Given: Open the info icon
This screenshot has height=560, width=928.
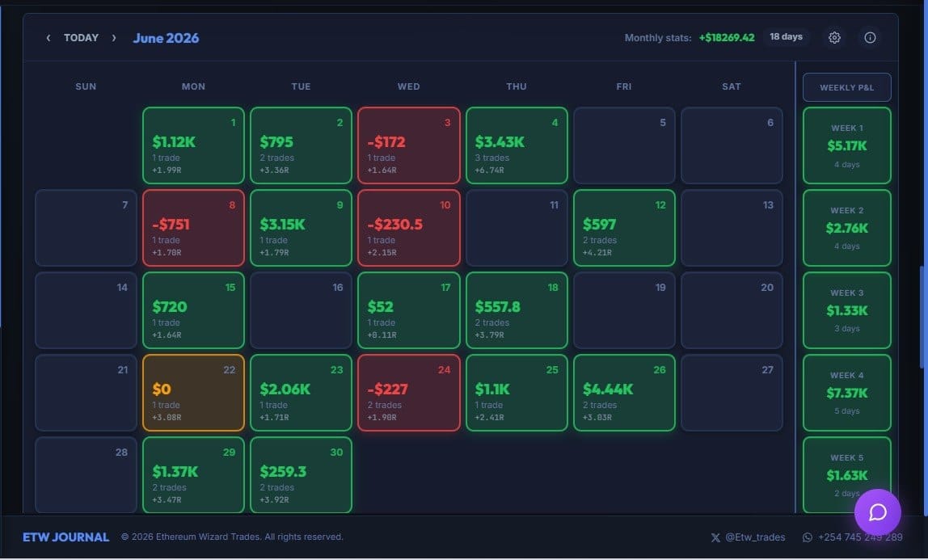Looking at the screenshot, I should 870,38.
